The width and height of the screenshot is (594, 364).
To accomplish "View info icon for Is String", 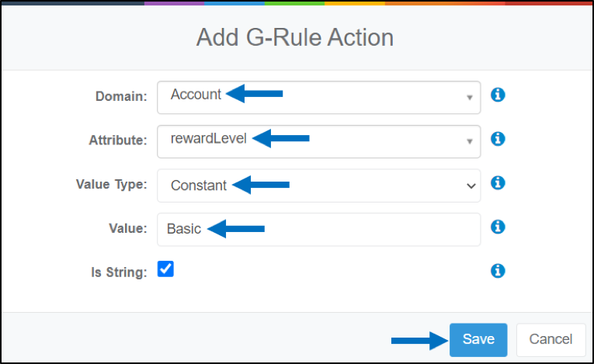I will (498, 271).
